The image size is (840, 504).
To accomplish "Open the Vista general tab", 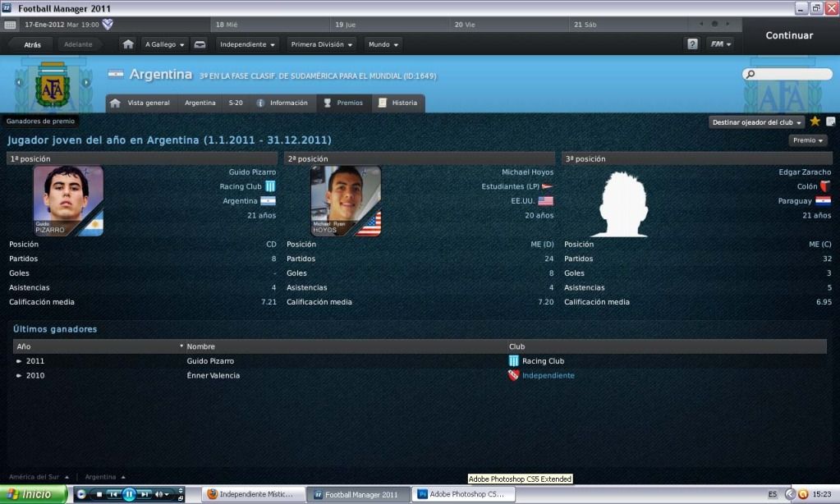I will 140,103.
